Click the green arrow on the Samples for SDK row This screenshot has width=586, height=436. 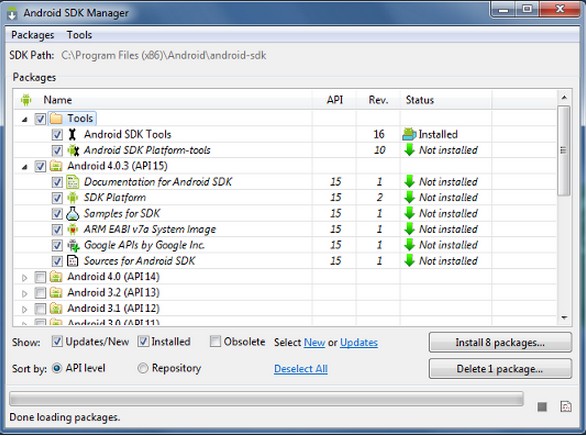pos(410,214)
